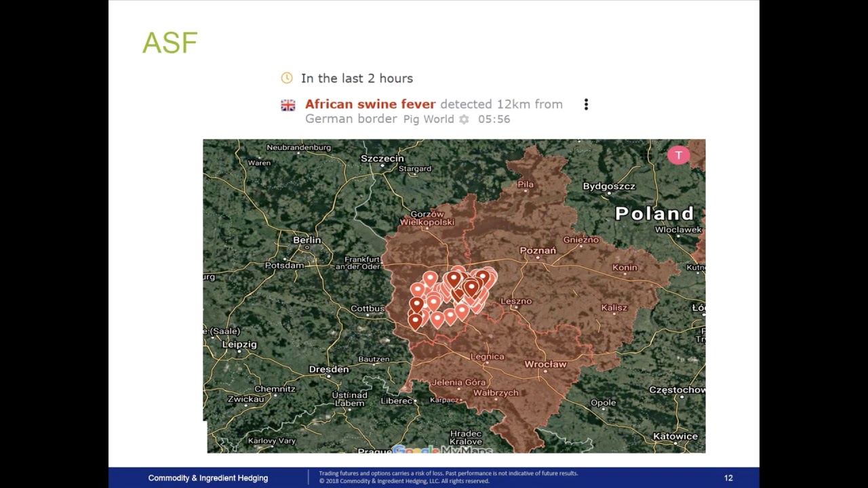Click the Chemnitz label on the map
This screenshot has height=488, width=868.
point(275,389)
